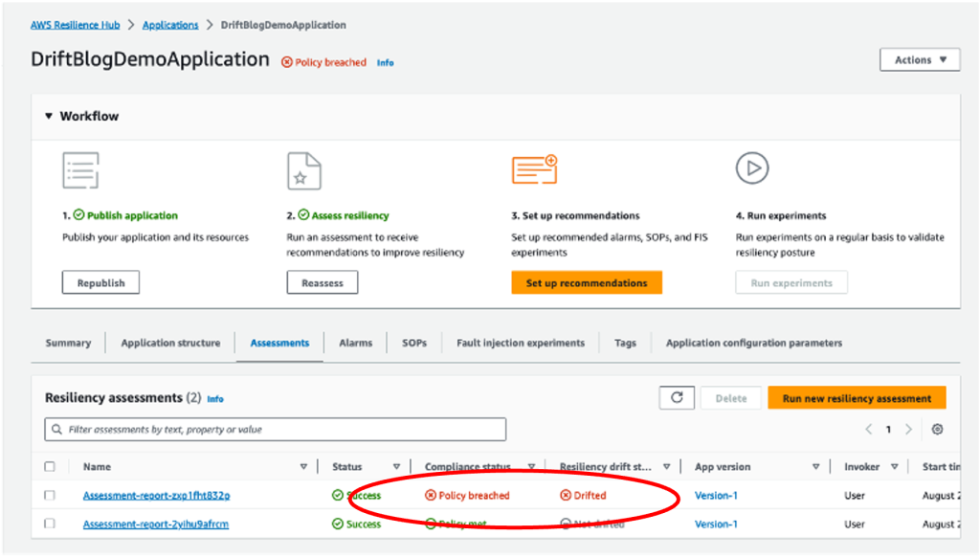The width and height of the screenshot is (980, 558).
Task: Click the Run experiments button
Action: (x=791, y=282)
